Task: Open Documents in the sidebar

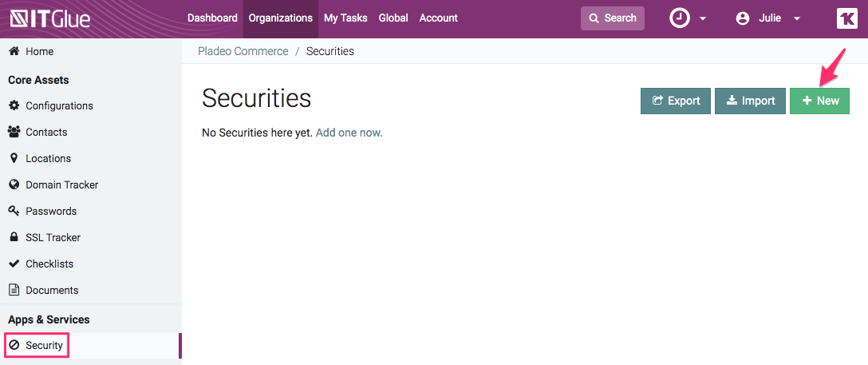Action: click(x=51, y=290)
